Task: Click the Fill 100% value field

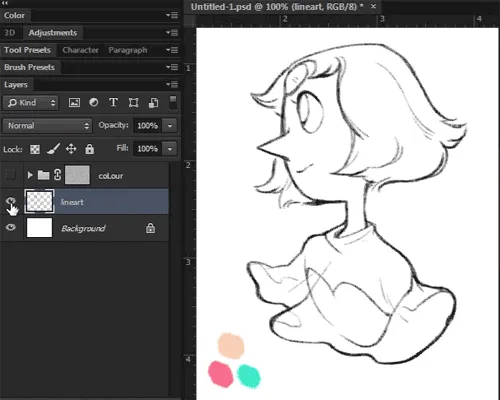Action: pos(148,149)
